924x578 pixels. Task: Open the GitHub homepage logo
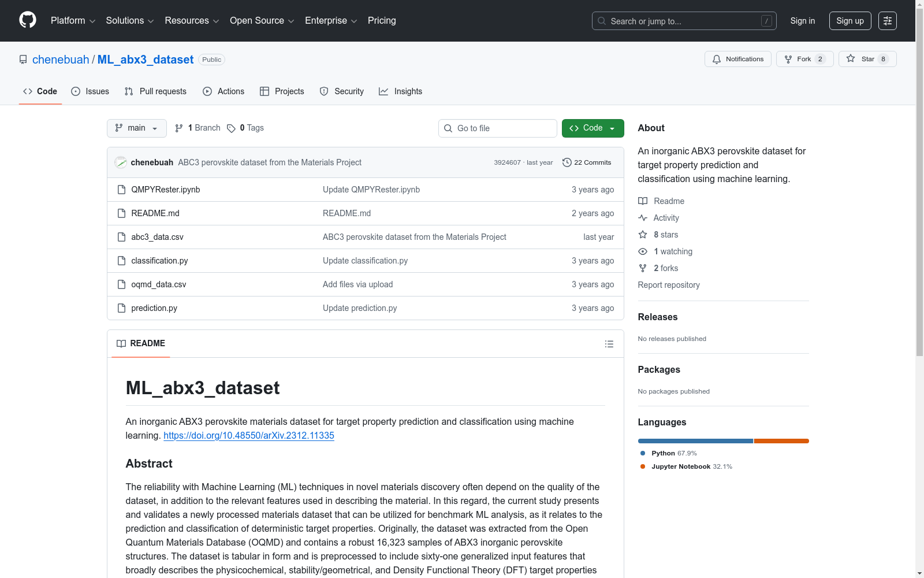pyautogui.click(x=28, y=20)
